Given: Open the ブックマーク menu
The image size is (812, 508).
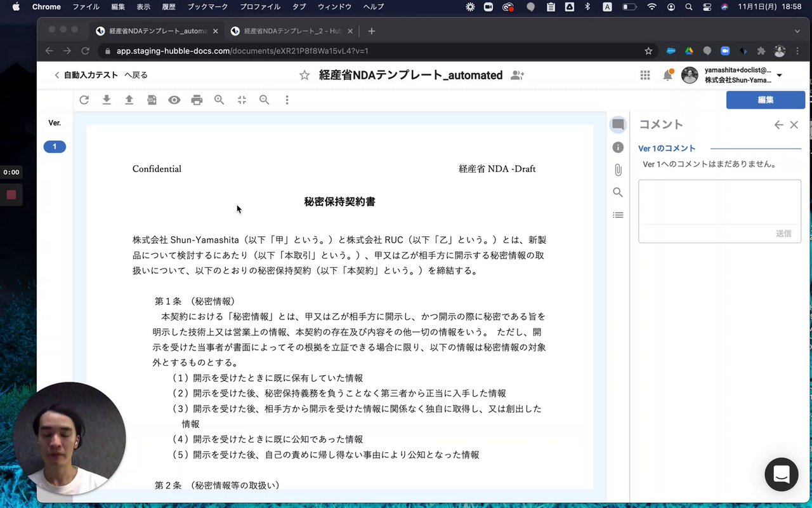Looking at the screenshot, I should (207, 7).
